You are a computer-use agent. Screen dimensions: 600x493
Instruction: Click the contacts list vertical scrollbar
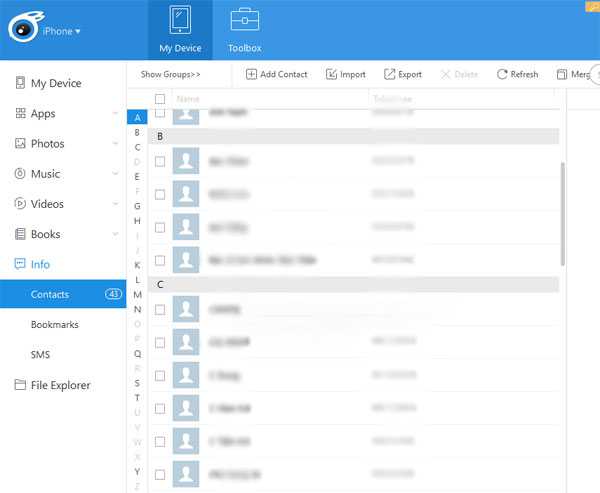[x=562, y=214]
